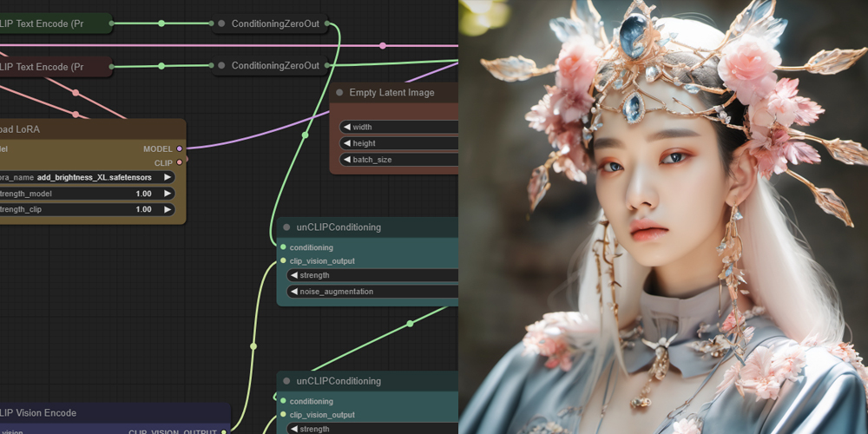The image size is (868, 434).
Task: Click the batch_size widget's left arrow
Action: [347, 160]
